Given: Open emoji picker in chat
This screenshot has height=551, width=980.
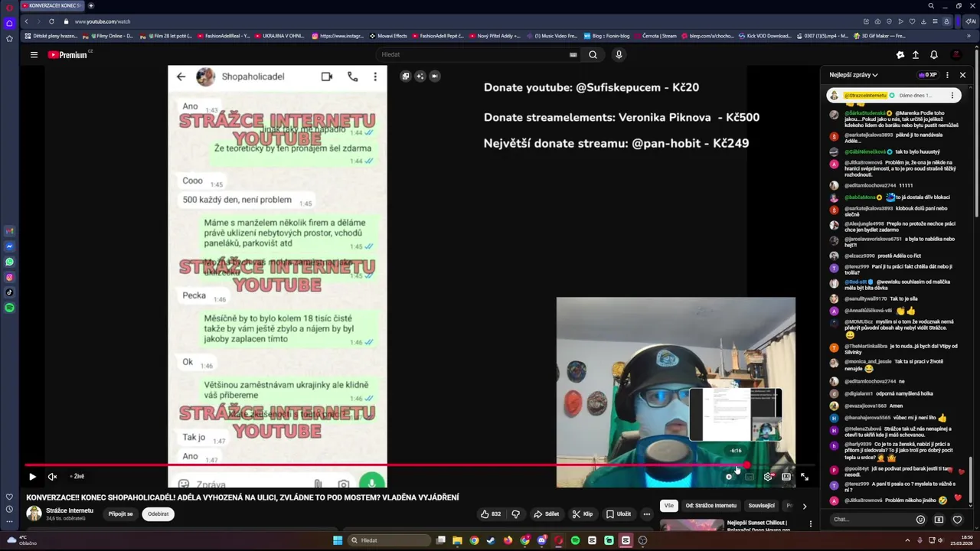Looking at the screenshot, I should tap(920, 520).
